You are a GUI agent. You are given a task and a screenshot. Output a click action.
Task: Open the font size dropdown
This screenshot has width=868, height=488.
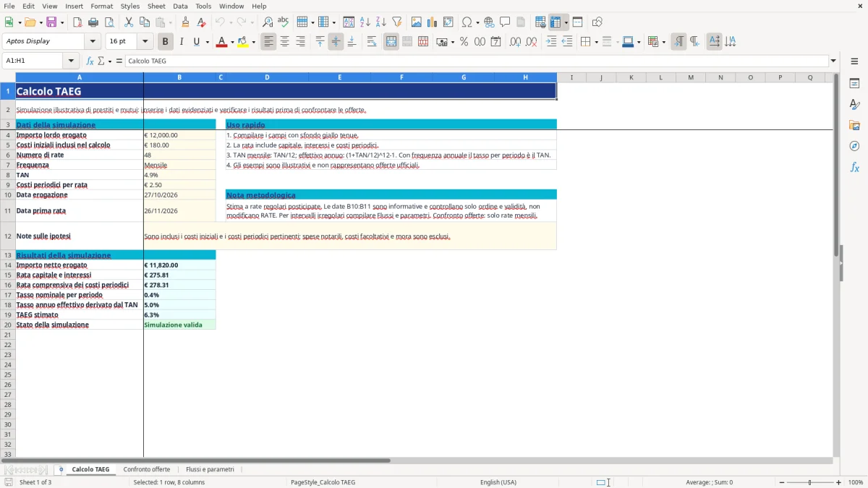tap(145, 42)
